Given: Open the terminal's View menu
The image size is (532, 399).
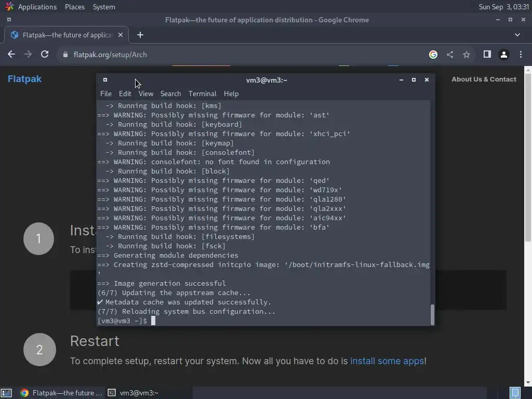Looking at the screenshot, I should (x=146, y=94).
